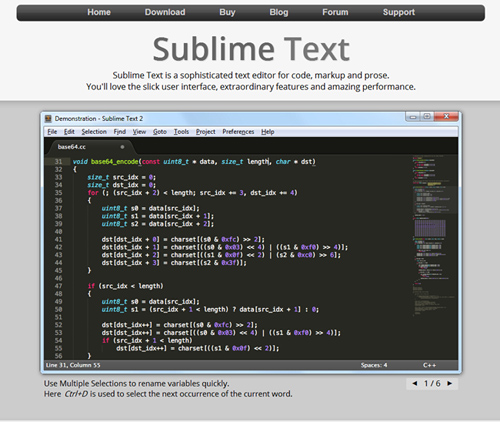Screen dimensions: 500x422
Task: Click line number 47 in gutter
Action: click(58, 286)
